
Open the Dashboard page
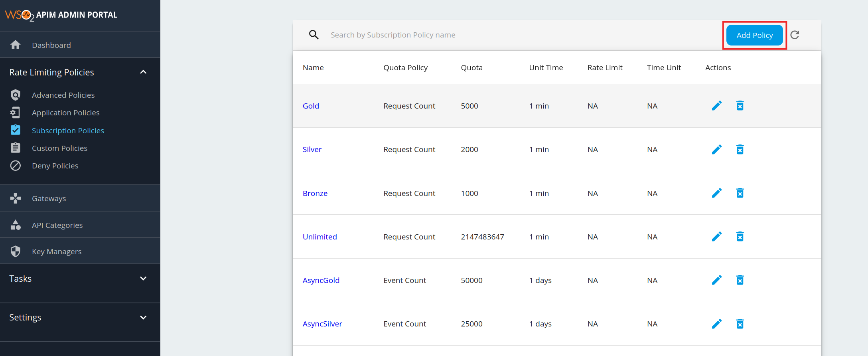(x=51, y=45)
